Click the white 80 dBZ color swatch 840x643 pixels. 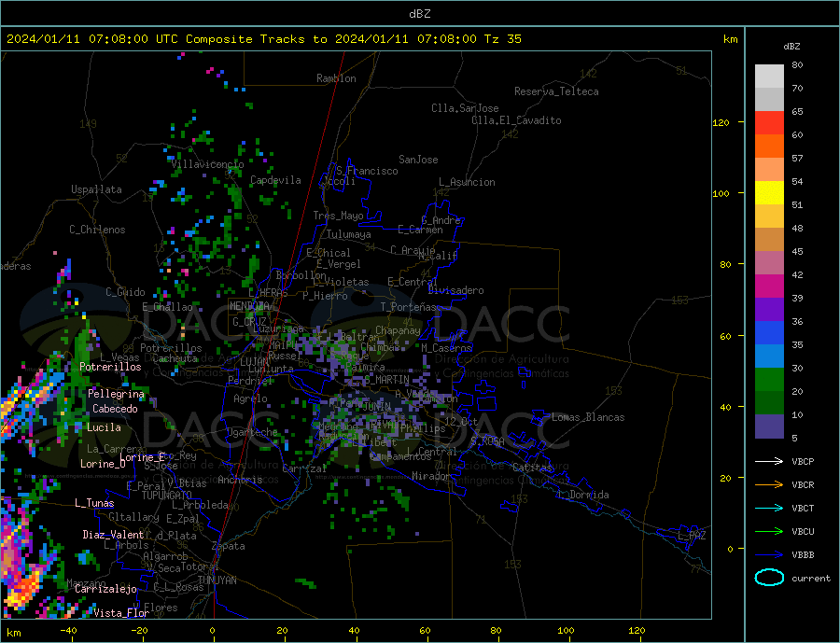click(769, 77)
